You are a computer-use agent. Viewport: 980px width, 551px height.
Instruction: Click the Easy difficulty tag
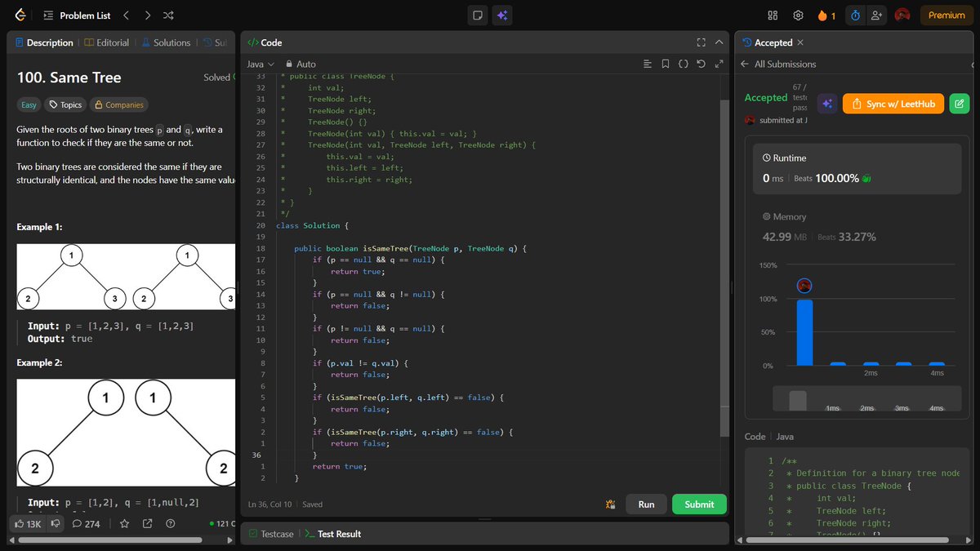point(29,104)
